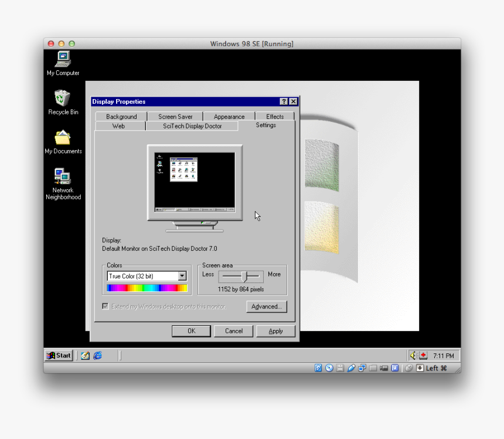Select the Network Neighborhood icon
Screen dimensions: 504x439
63,184
